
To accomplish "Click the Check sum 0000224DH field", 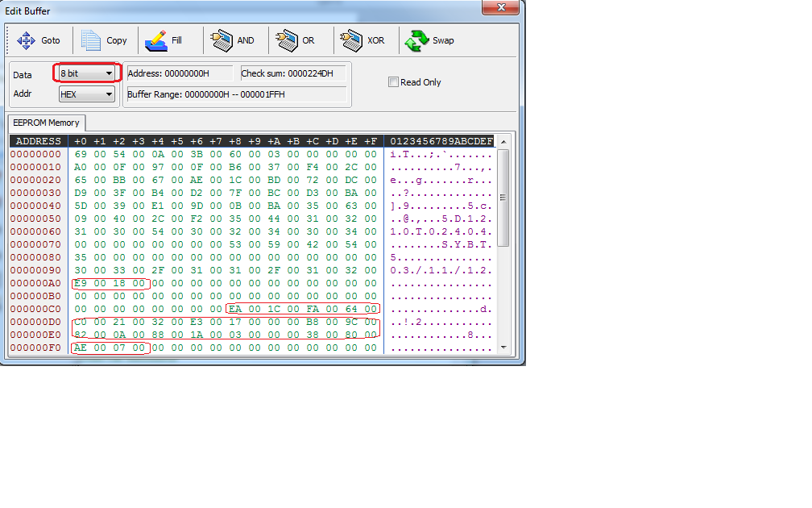I will tap(292, 73).
